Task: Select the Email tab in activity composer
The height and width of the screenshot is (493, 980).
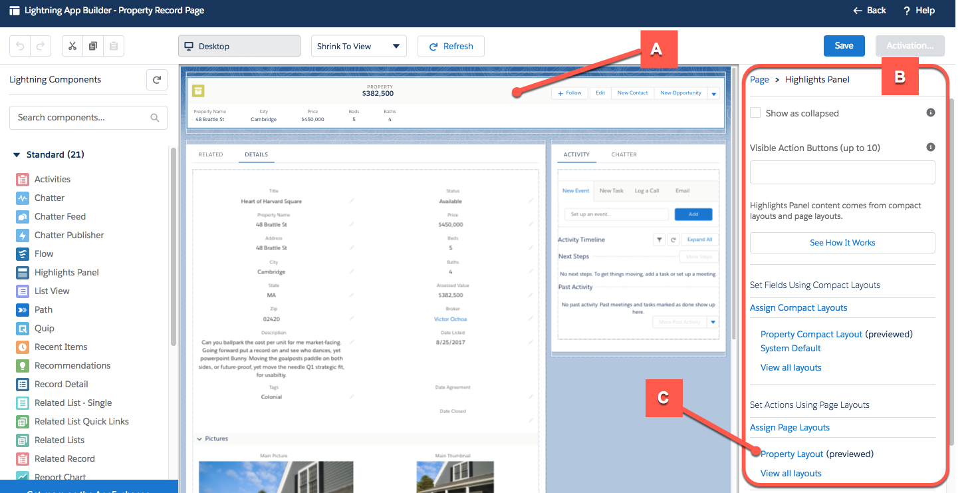Action: 682,190
